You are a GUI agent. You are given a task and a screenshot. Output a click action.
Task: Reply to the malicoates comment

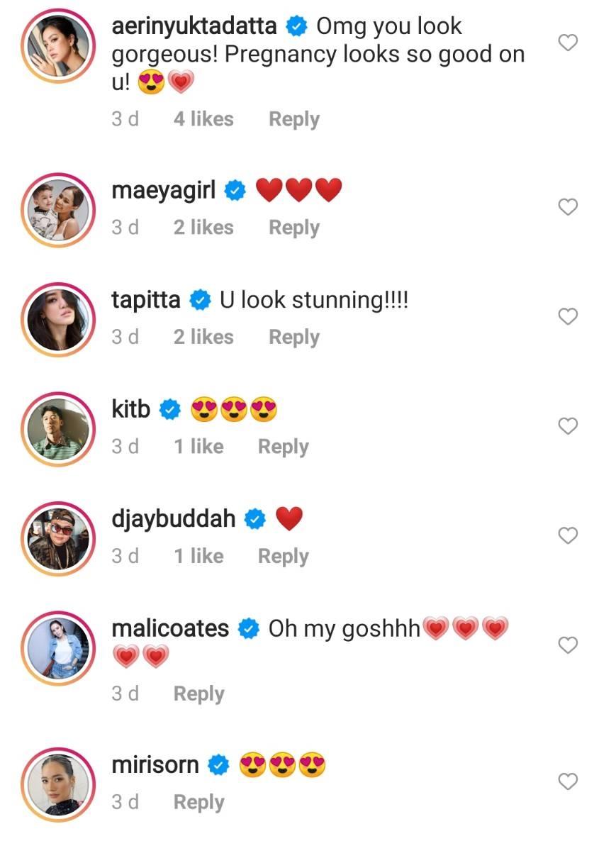(x=198, y=694)
